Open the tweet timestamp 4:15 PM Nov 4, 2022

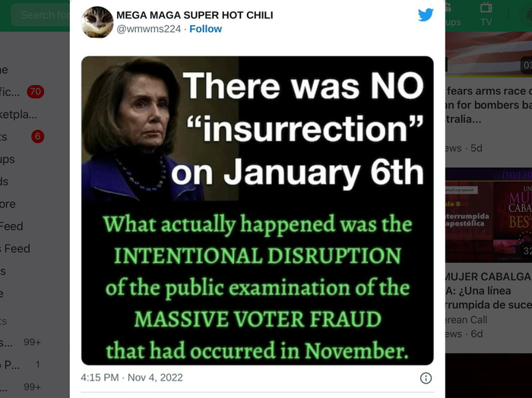tap(131, 377)
